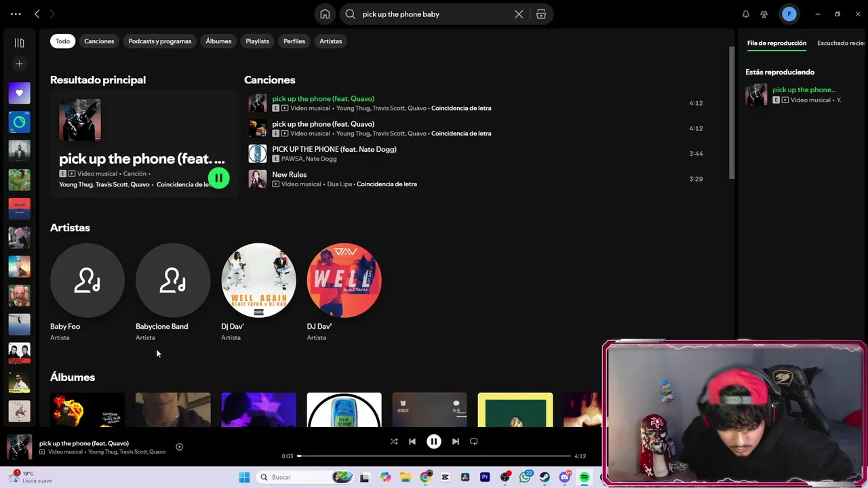This screenshot has height=488, width=868.
Task: Toggle repeat in the player bar
Action: [474, 441]
